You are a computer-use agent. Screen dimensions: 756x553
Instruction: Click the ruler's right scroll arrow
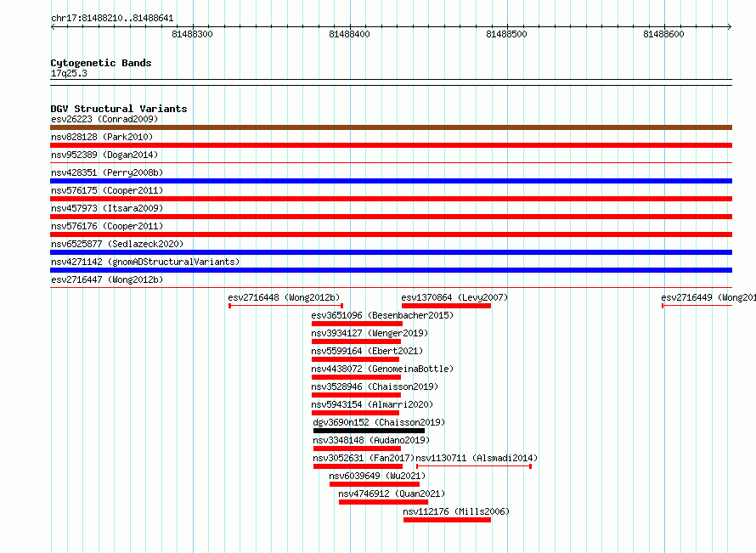(x=730, y=26)
